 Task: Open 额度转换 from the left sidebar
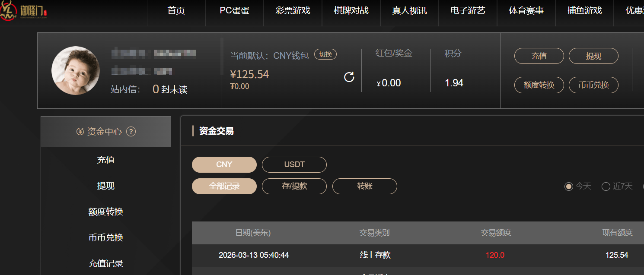[x=106, y=212]
